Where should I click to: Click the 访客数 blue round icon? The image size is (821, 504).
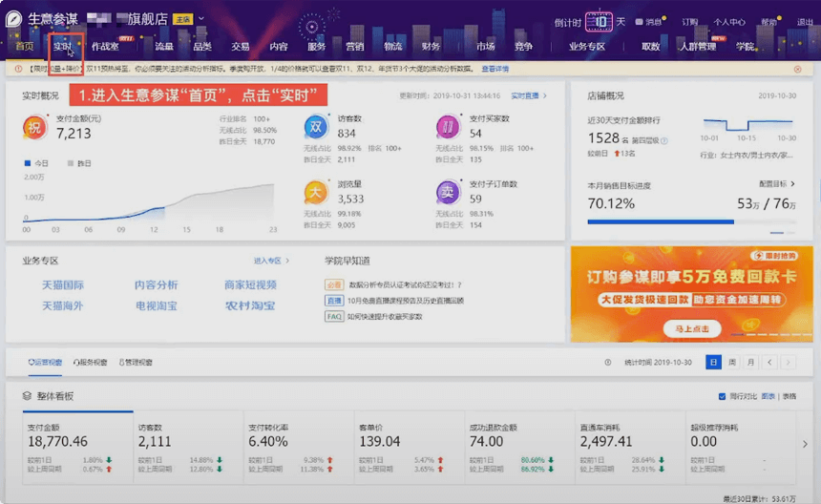point(317,127)
